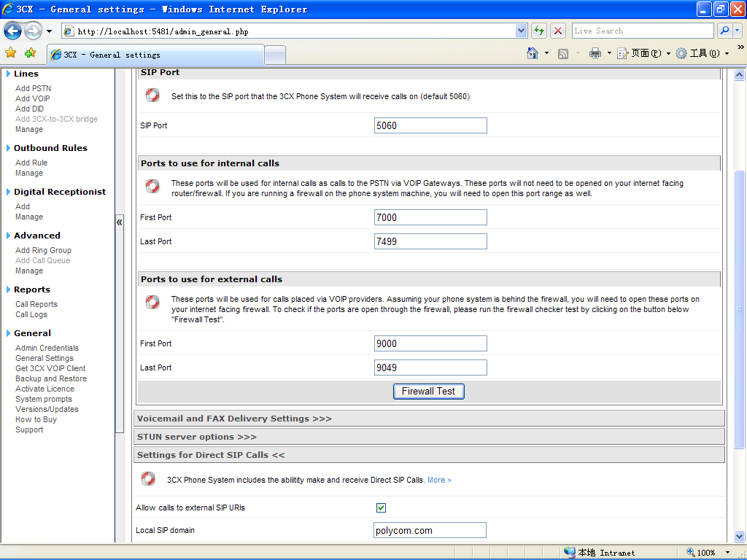Click the Print icon in toolbar
The height and width of the screenshot is (560, 747).
click(595, 53)
